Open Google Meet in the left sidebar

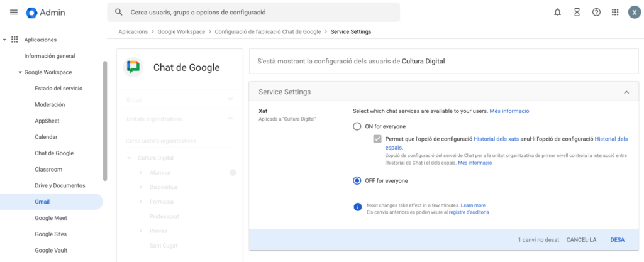[x=50, y=218]
